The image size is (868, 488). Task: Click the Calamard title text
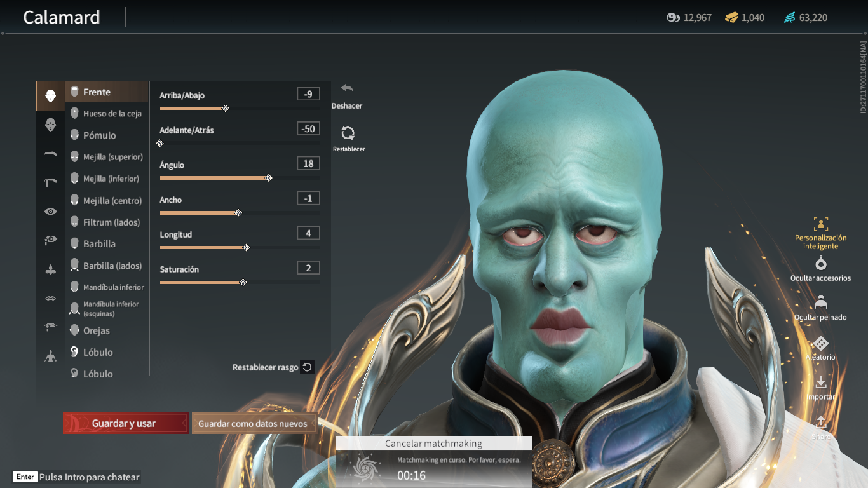click(x=62, y=17)
